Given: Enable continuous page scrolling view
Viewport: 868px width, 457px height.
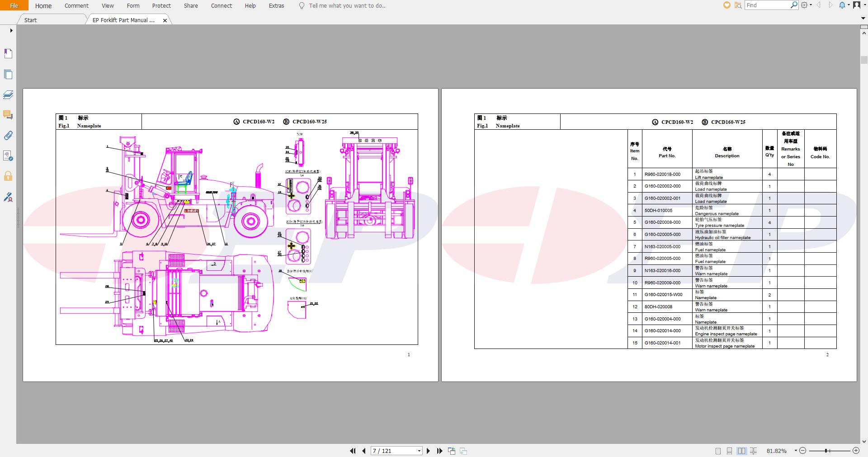Looking at the screenshot, I should pos(730,451).
